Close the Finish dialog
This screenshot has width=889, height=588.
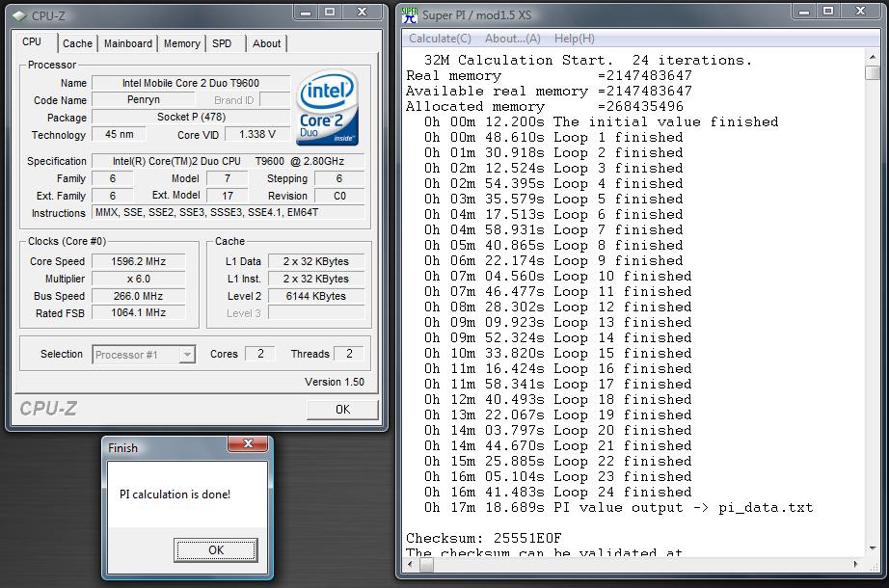(248, 444)
